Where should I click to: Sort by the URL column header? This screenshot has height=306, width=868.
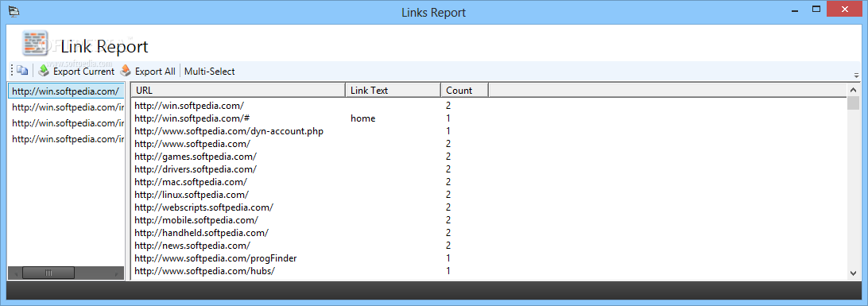238,90
